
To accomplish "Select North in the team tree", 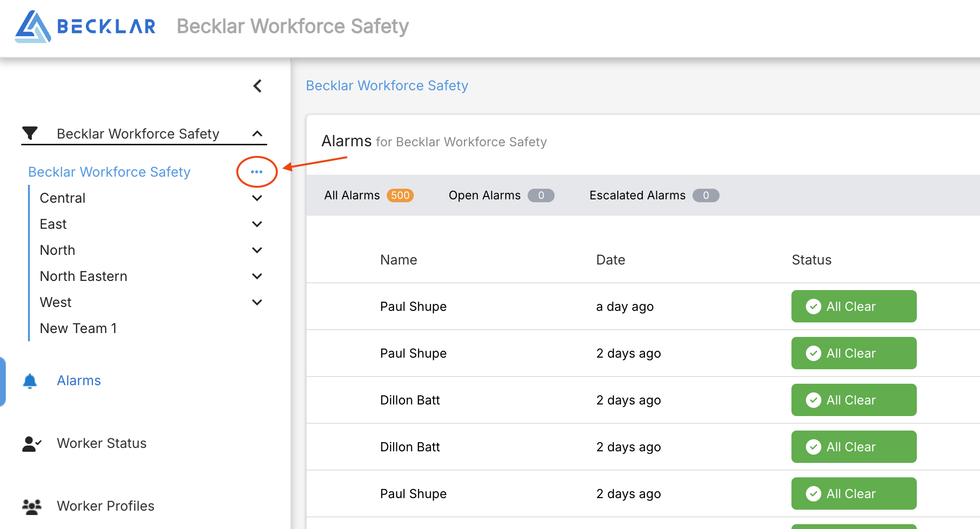I will point(57,250).
